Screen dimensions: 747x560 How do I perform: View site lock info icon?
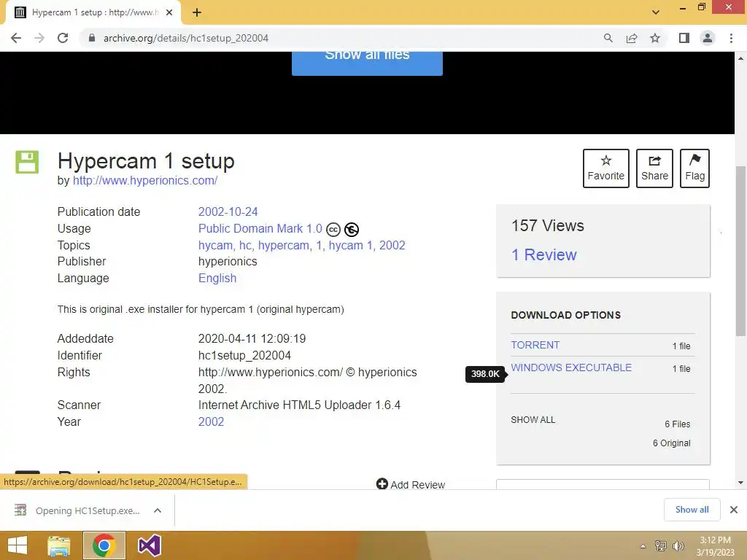pyautogui.click(x=92, y=38)
